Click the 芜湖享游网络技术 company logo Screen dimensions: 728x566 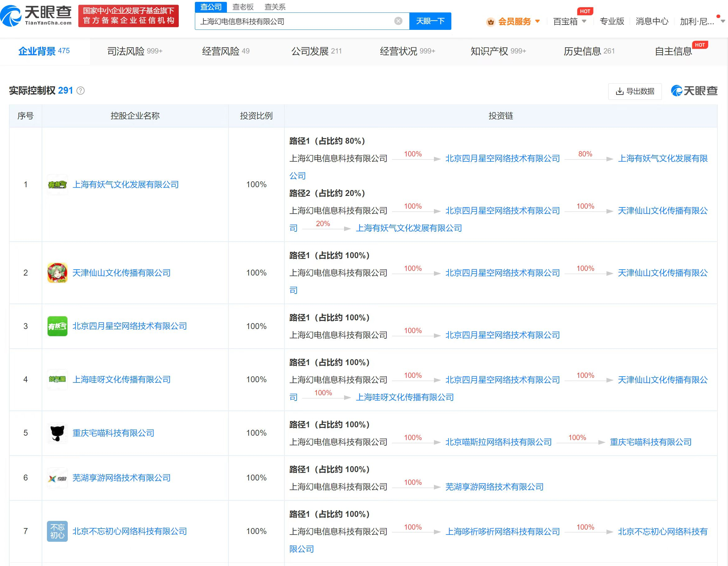click(x=57, y=478)
